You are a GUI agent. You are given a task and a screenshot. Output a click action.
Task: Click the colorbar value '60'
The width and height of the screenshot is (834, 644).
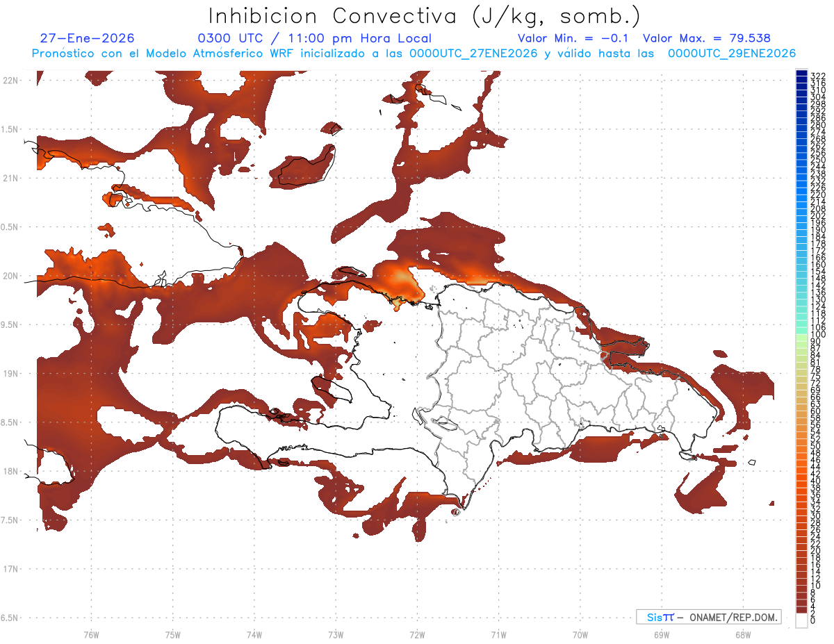pos(815,411)
